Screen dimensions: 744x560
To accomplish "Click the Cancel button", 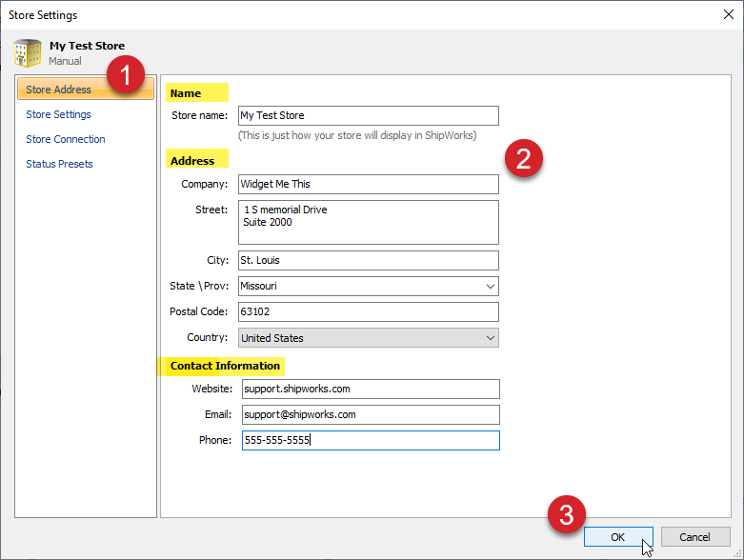I will [x=695, y=537].
